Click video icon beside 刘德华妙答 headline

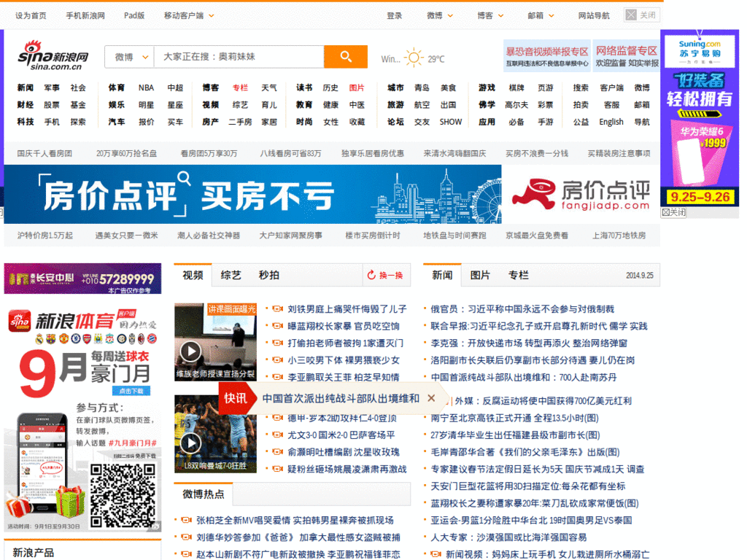(x=186, y=537)
